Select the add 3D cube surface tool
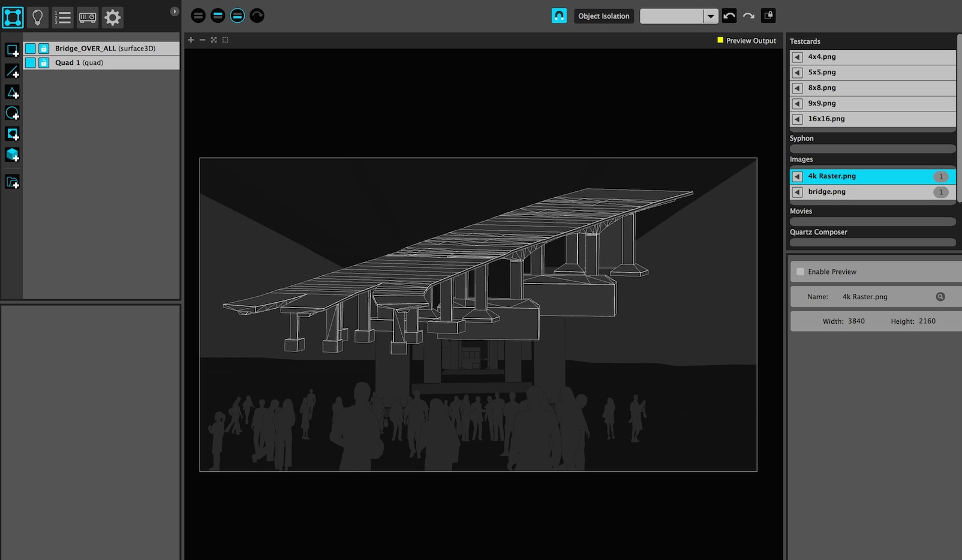Image resolution: width=962 pixels, height=560 pixels. coord(12,155)
